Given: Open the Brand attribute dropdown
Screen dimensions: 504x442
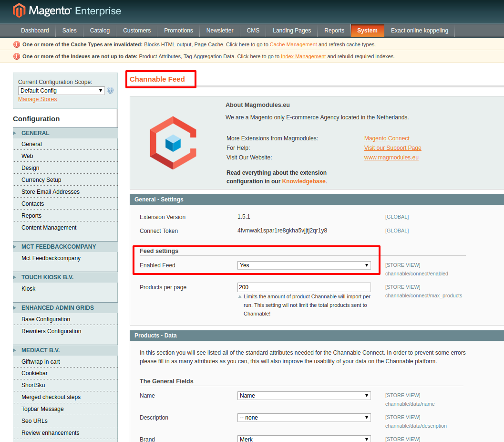Looking at the screenshot, I should pos(304,439).
